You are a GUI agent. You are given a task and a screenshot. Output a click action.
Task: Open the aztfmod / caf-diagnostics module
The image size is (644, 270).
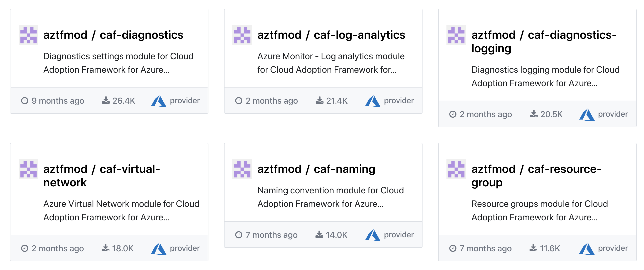[x=113, y=35]
